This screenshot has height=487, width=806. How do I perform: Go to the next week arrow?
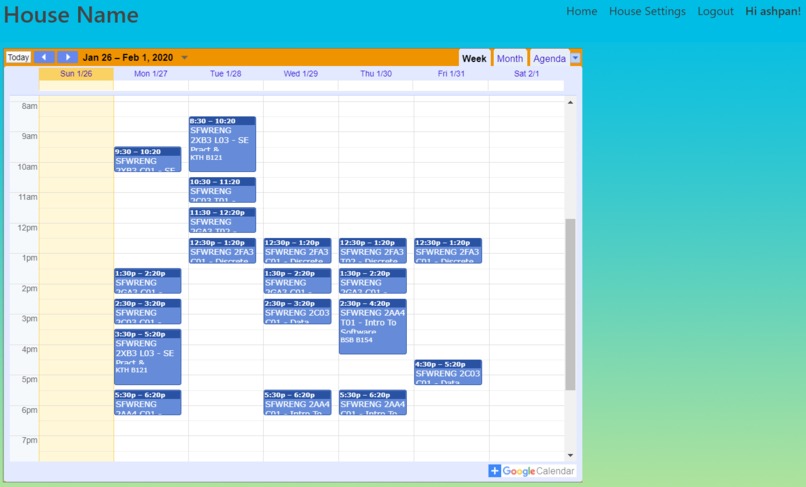67,57
